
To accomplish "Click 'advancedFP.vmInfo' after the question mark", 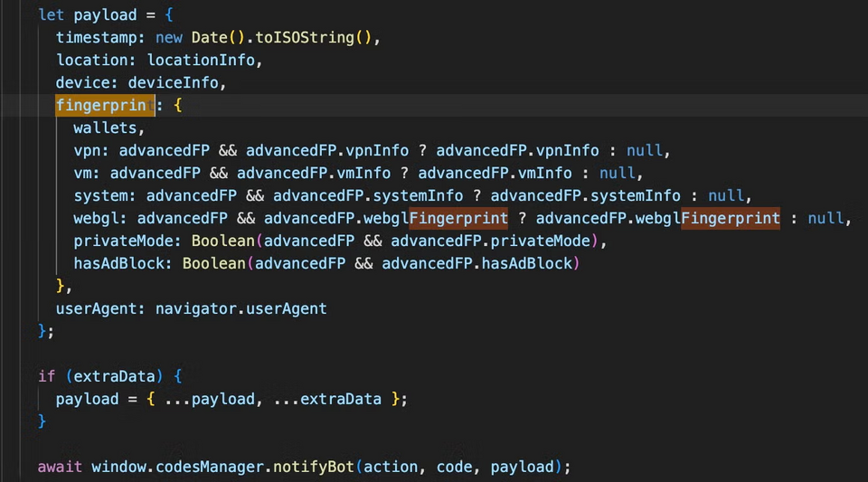I will pos(495,174).
